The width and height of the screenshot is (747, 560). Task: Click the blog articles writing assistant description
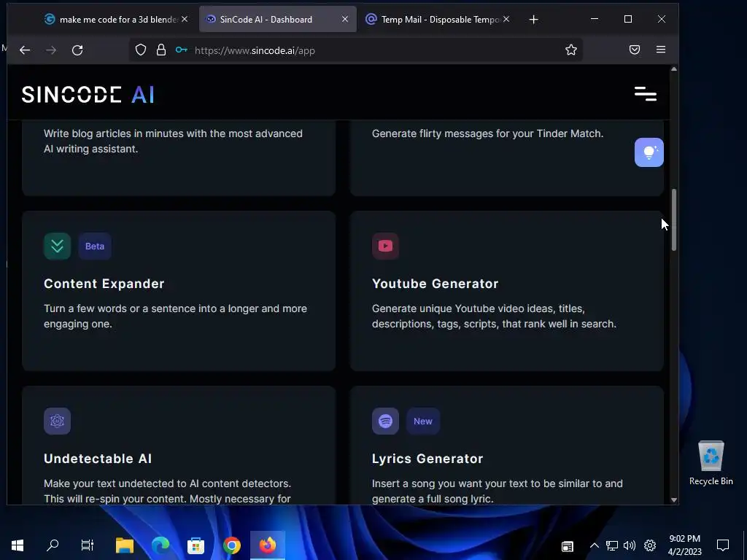[173, 141]
